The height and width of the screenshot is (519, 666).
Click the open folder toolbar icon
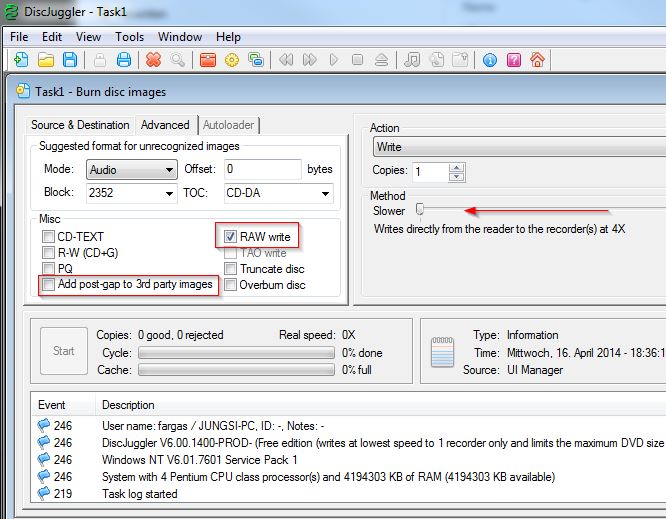tap(46, 60)
